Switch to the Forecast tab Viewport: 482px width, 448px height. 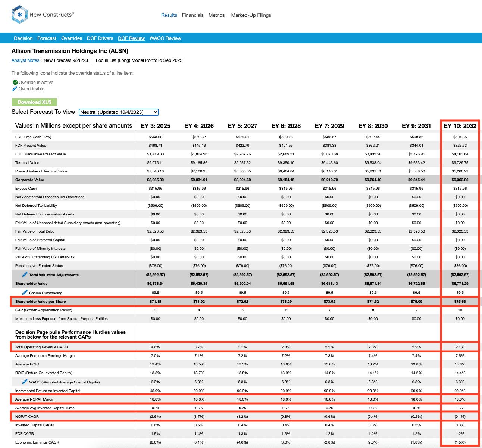(47, 38)
